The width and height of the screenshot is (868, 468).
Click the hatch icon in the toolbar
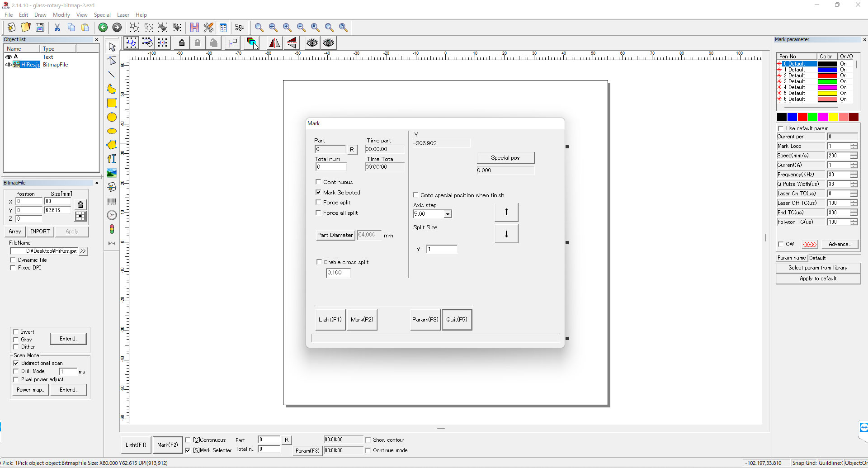pos(194,28)
